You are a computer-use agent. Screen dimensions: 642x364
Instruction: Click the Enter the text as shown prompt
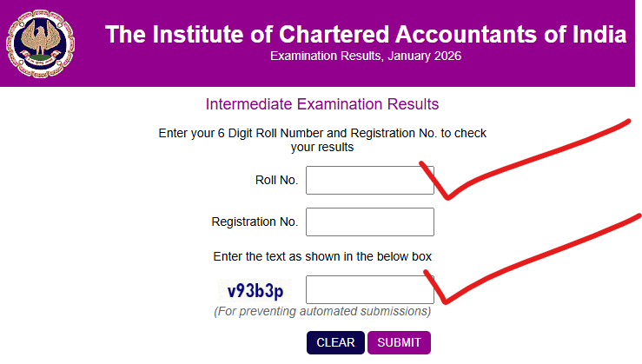[322, 256]
